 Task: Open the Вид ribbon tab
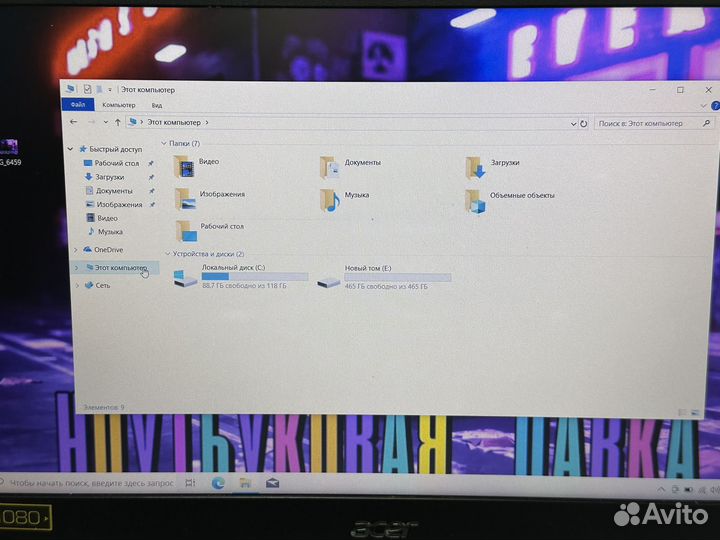click(x=157, y=106)
